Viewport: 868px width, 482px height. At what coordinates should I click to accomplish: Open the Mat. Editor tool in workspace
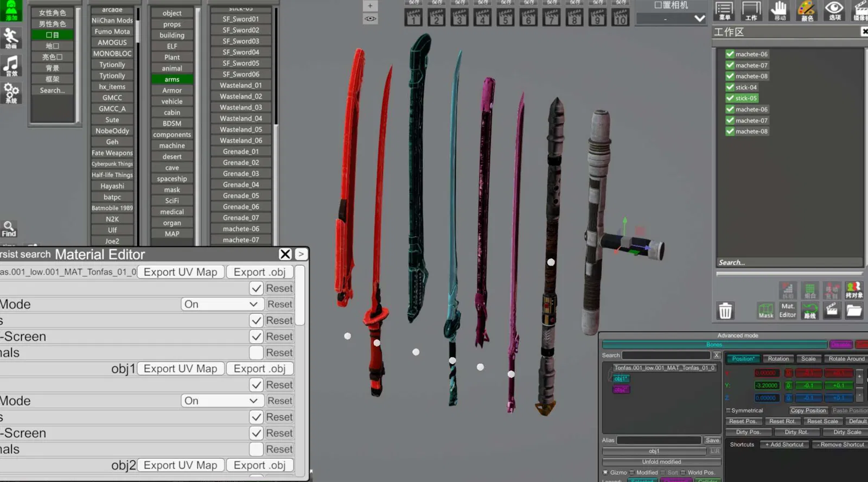tap(787, 310)
